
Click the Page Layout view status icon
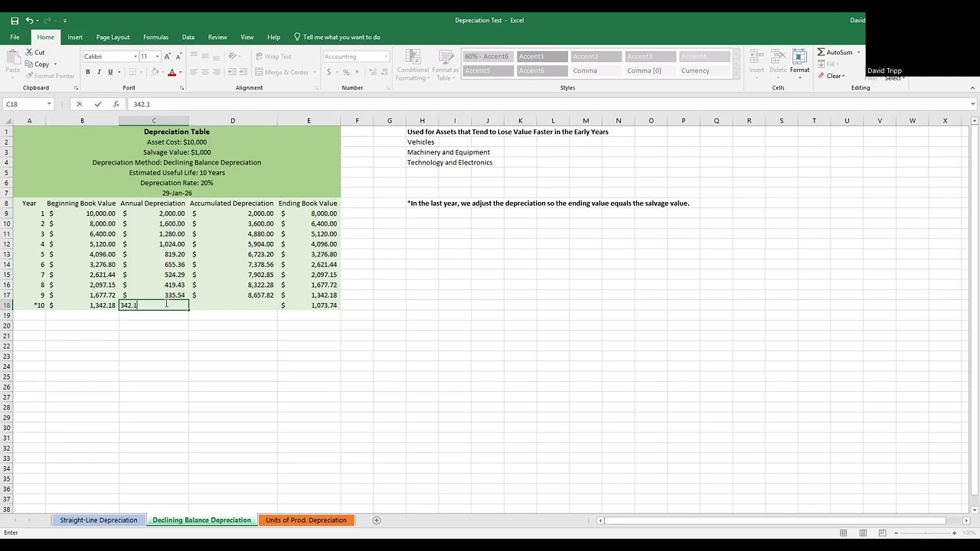(863, 533)
